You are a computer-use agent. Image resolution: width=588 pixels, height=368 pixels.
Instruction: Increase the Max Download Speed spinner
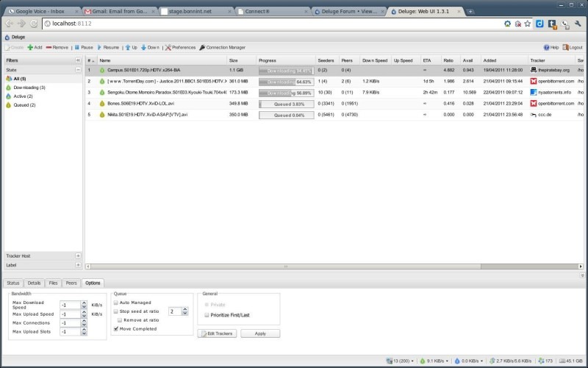[84, 302]
